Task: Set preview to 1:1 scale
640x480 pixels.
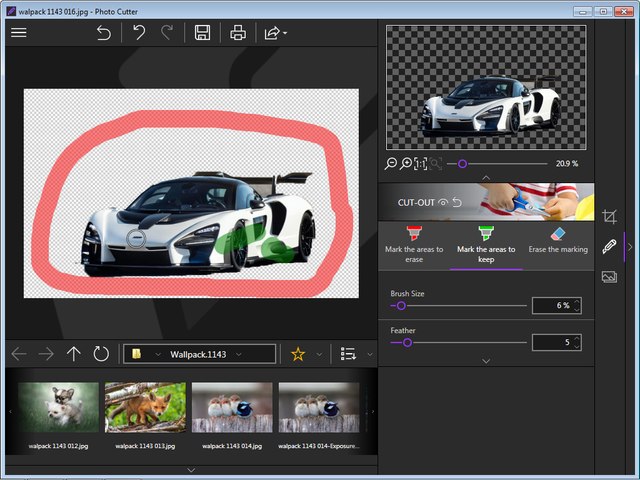Action: [420, 164]
